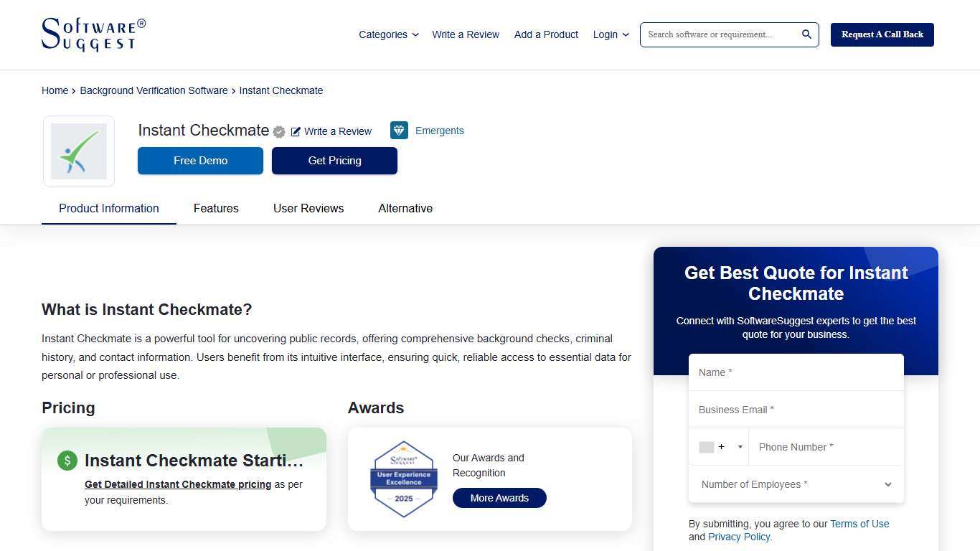Open the Terms of Use link
Viewport: 980px width, 551px height.
(x=859, y=524)
